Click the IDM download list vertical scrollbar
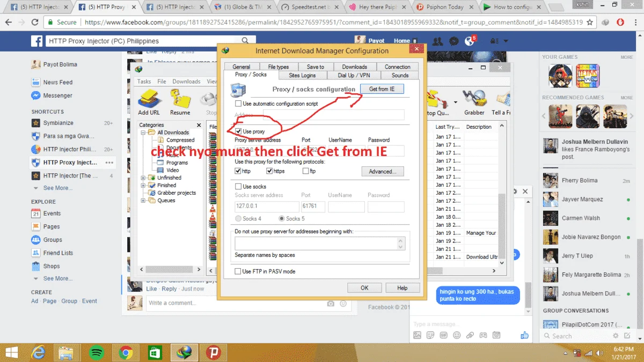Screen dimensions: 644x362 click(x=502, y=194)
